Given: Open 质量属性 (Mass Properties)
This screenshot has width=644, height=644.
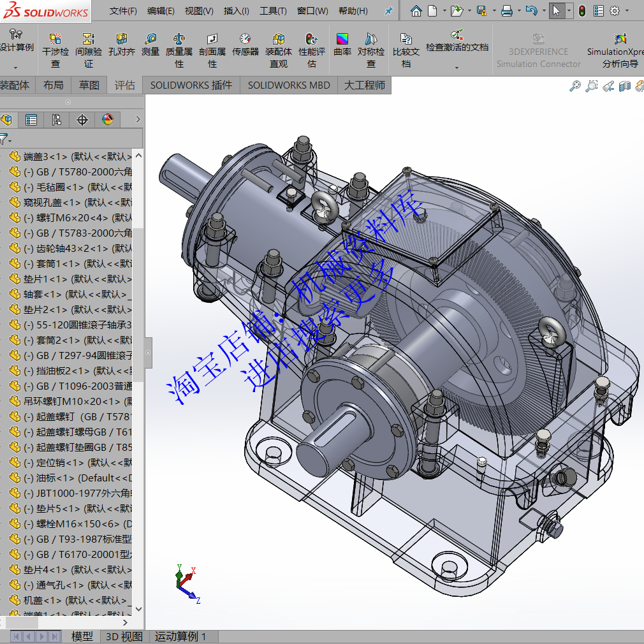Looking at the screenshot, I should [x=179, y=49].
